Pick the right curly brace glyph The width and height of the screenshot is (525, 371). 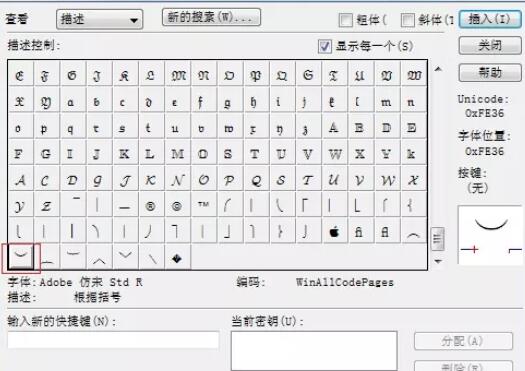pos(281,231)
